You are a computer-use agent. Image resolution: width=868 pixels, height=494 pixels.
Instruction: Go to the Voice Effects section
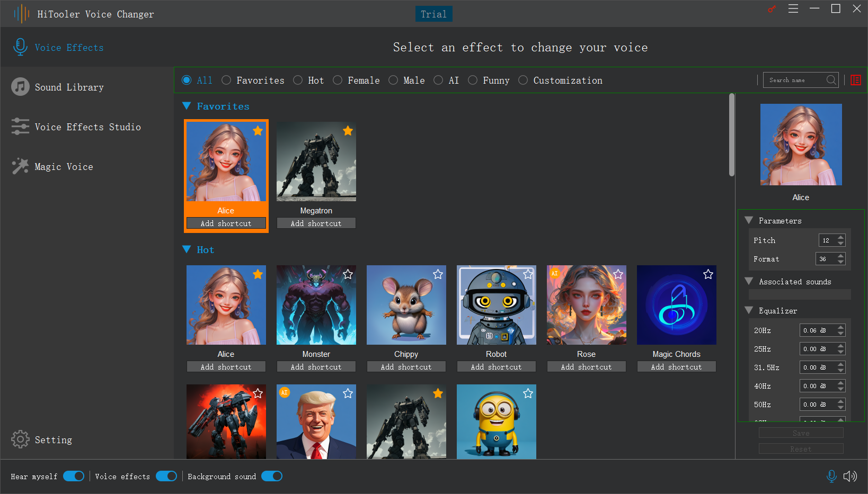(x=69, y=48)
